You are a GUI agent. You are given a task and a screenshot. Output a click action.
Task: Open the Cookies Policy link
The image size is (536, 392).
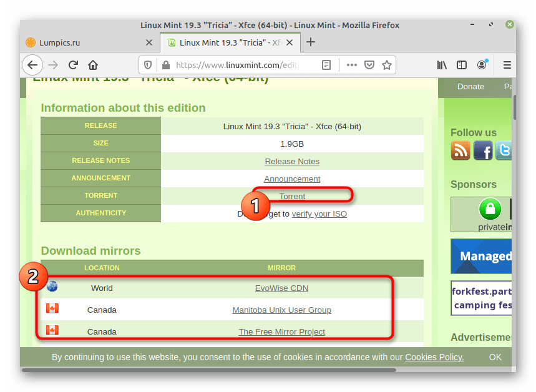[x=434, y=357]
